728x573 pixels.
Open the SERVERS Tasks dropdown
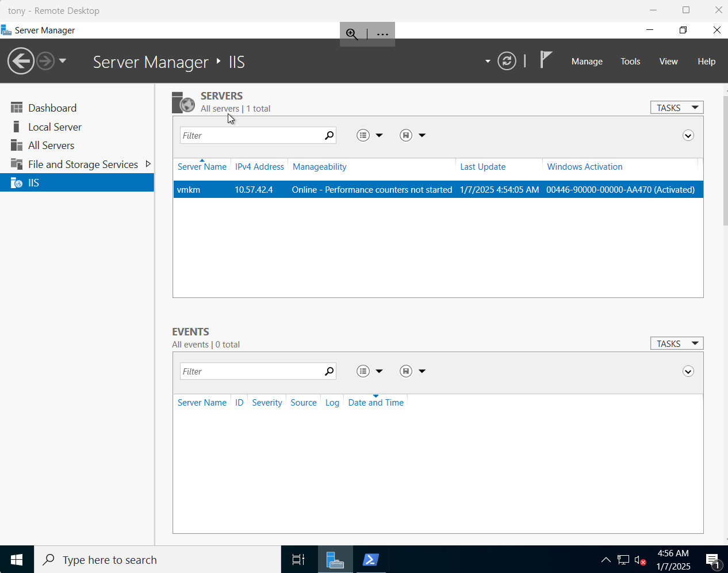(677, 108)
